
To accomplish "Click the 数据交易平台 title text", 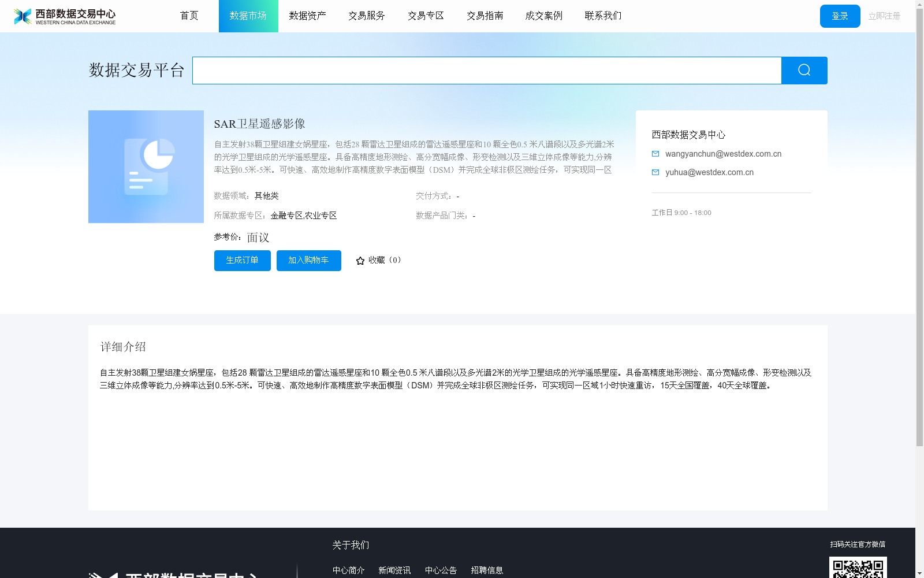I will click(x=136, y=71).
